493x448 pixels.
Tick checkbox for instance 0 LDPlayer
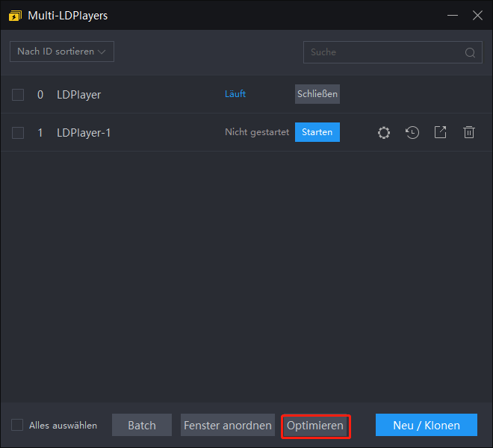point(18,95)
